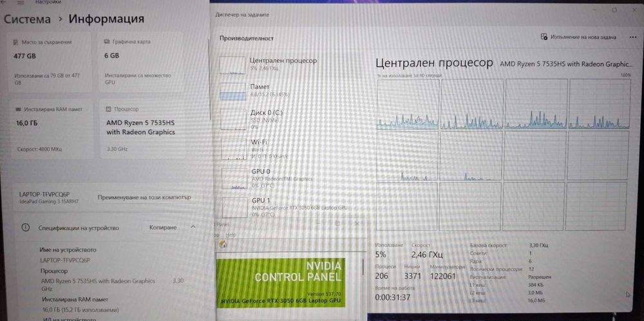This screenshot has width=644, height=321.
Task: Click the L1 кеш value 384 КБ
Action: (536, 285)
